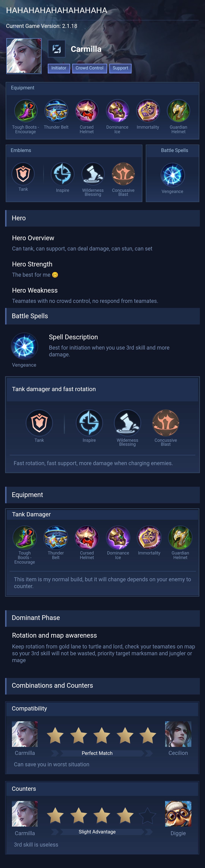Open Carmilla hero portrait at top
Viewport: 205px width, 868px height.
[x=24, y=56]
